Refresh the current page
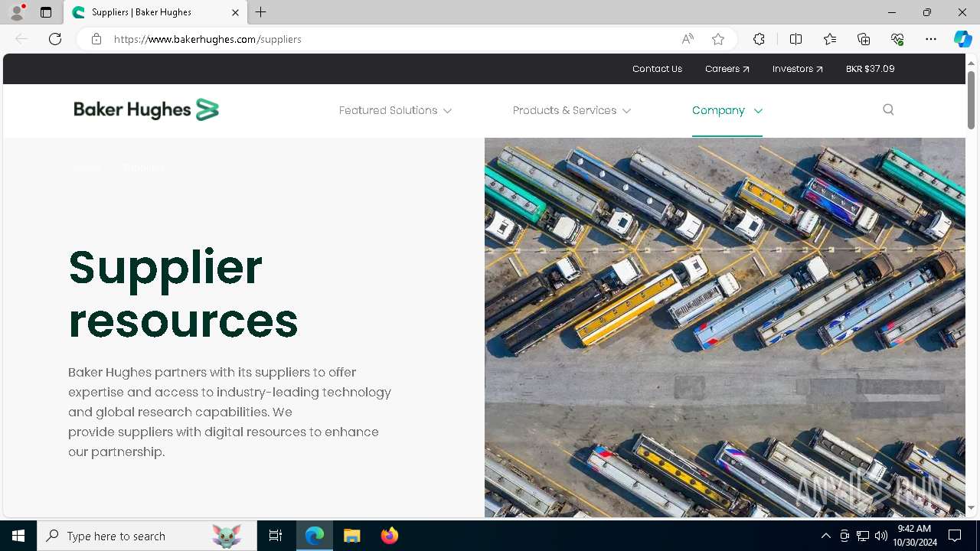 point(55,39)
